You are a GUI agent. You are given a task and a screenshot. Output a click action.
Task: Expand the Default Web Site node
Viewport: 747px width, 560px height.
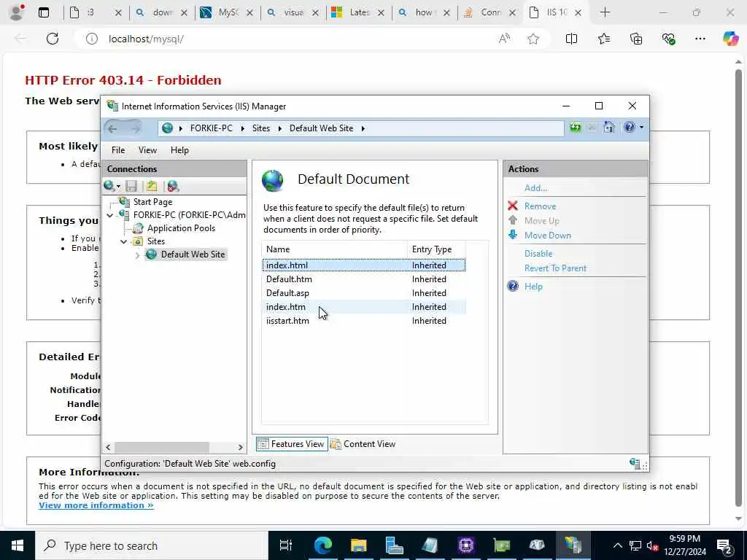pos(138,254)
